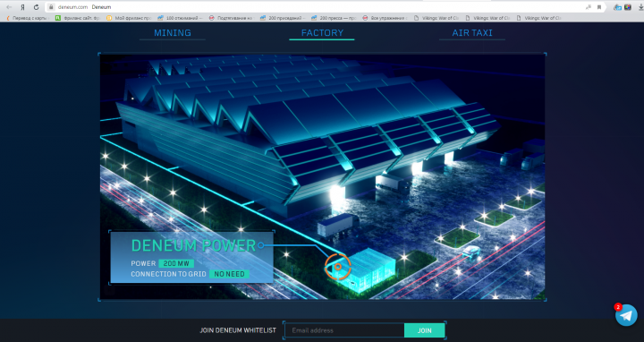Open the downloads arrow icon
The image size is (644, 342).
[x=640, y=7]
